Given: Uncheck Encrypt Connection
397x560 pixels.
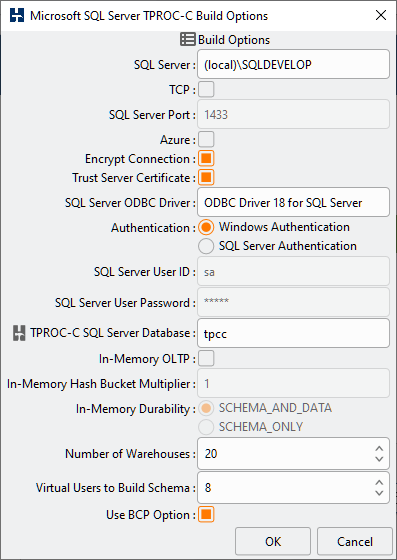Looking at the screenshot, I should coord(206,159).
